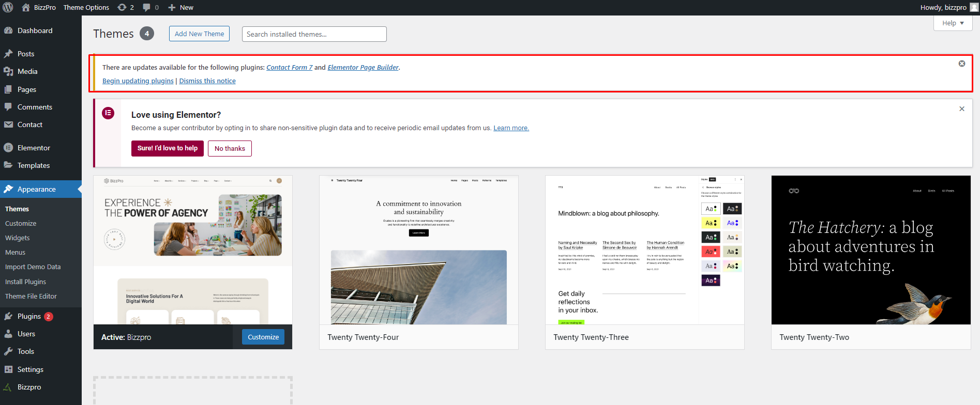Follow the Elementor Page Builder link
Viewport: 980px width, 405px height.
363,67
